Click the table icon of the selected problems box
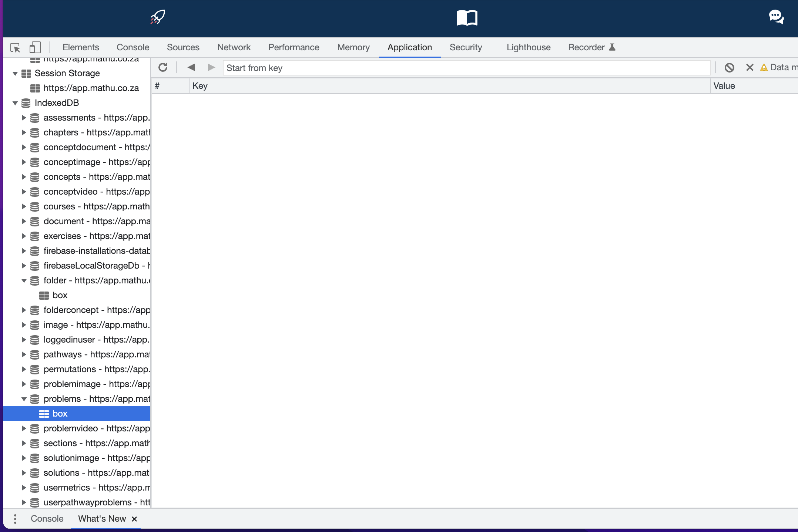The image size is (798, 532). [44, 414]
